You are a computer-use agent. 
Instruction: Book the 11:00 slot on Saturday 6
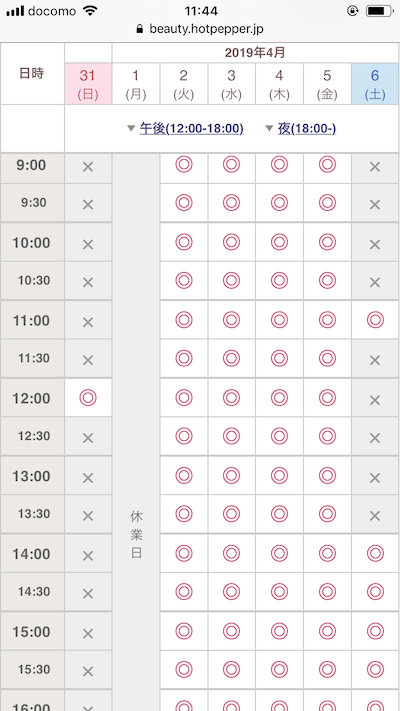pyautogui.click(x=375, y=320)
